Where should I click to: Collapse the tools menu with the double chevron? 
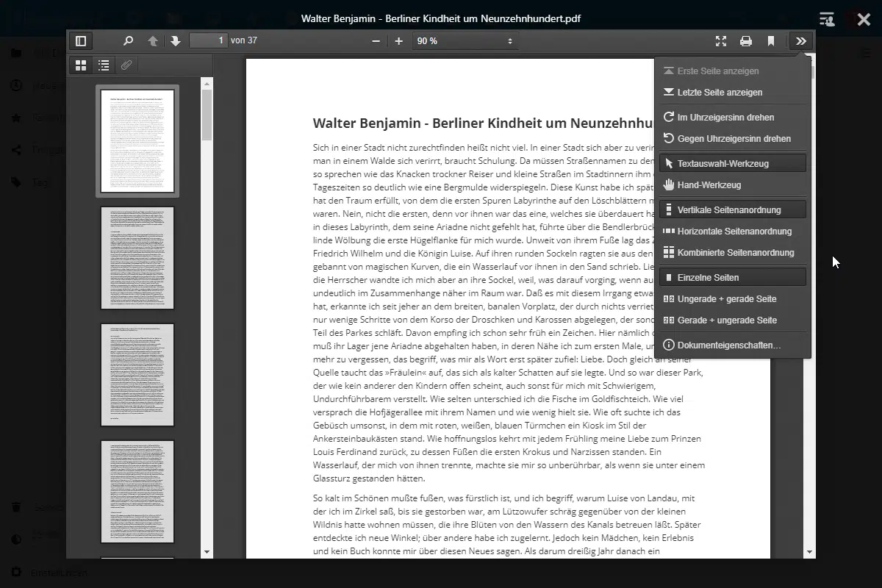click(x=801, y=41)
